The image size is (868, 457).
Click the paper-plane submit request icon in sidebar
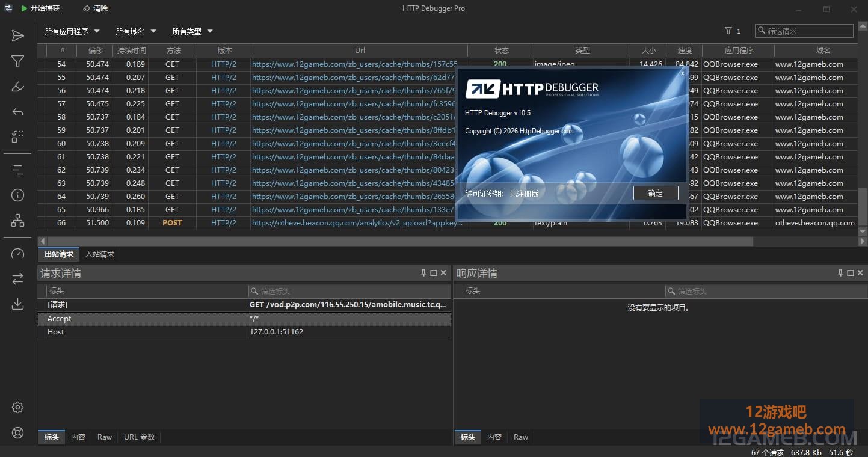click(x=18, y=36)
